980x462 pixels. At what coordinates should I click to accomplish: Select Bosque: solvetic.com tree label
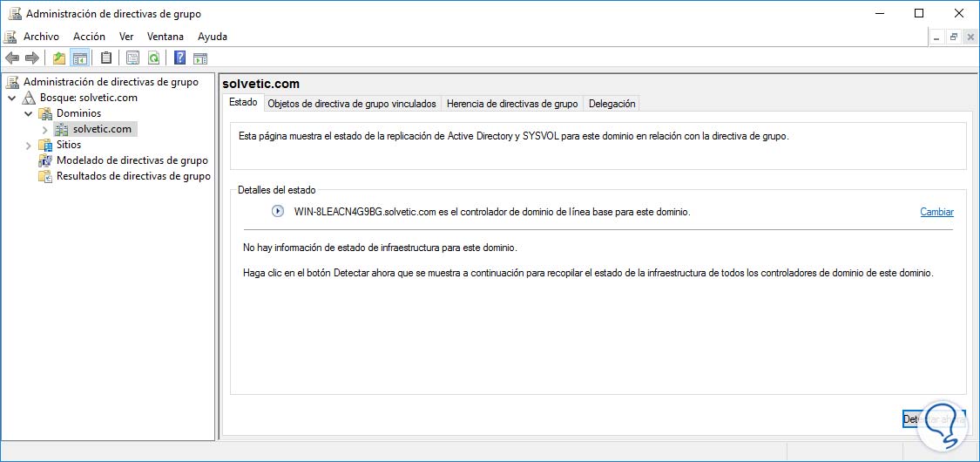coord(88,98)
